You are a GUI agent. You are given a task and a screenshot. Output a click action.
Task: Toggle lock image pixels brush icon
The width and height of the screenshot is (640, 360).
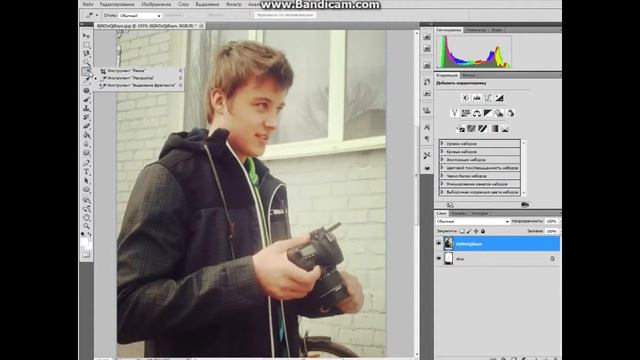[x=469, y=231]
